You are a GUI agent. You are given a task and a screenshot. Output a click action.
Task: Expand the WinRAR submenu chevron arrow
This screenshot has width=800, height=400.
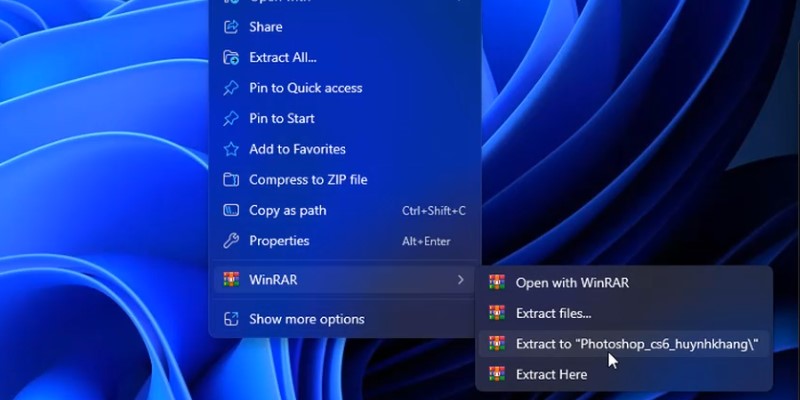[460, 280]
